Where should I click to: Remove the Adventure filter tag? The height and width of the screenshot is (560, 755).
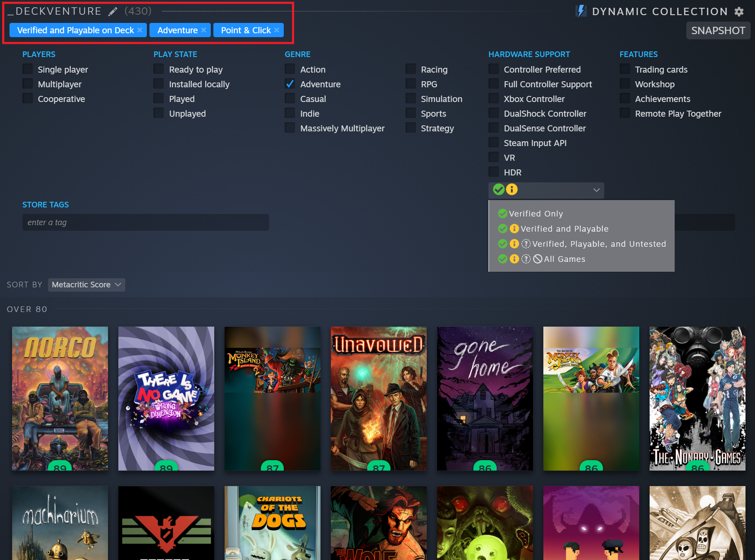203,30
